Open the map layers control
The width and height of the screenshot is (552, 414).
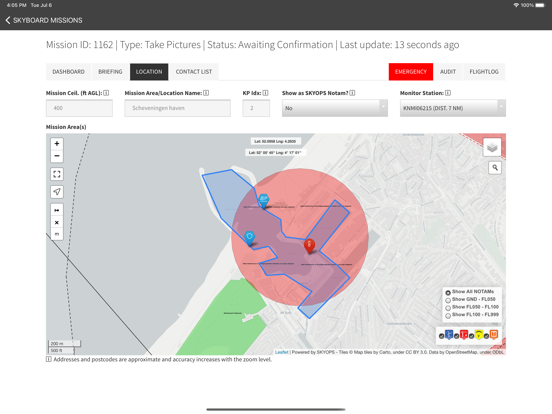tap(492, 147)
